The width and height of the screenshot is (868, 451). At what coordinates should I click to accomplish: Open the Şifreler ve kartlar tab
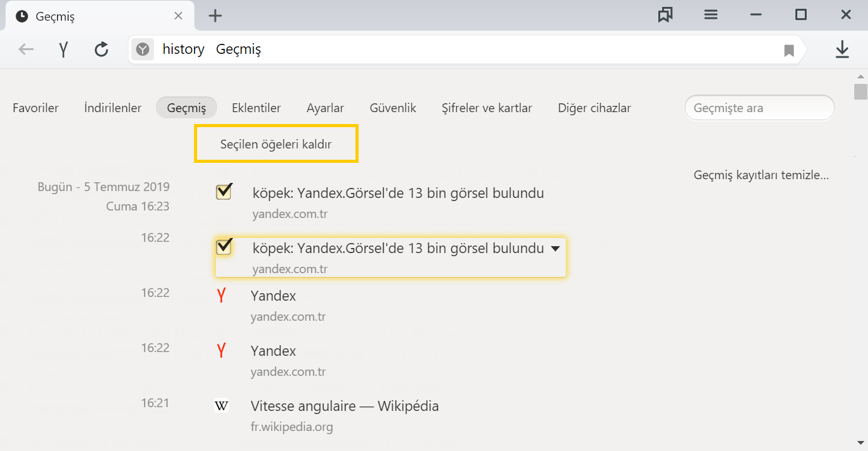click(487, 108)
